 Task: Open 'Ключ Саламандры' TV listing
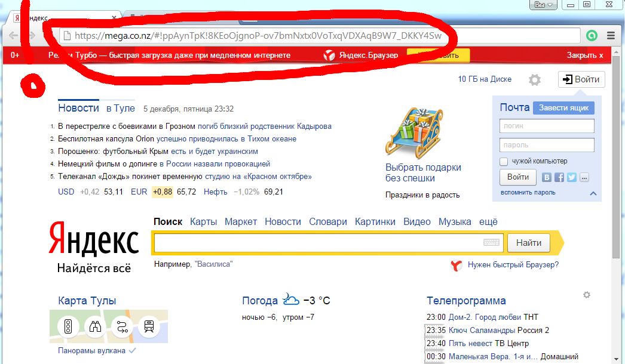482,331
